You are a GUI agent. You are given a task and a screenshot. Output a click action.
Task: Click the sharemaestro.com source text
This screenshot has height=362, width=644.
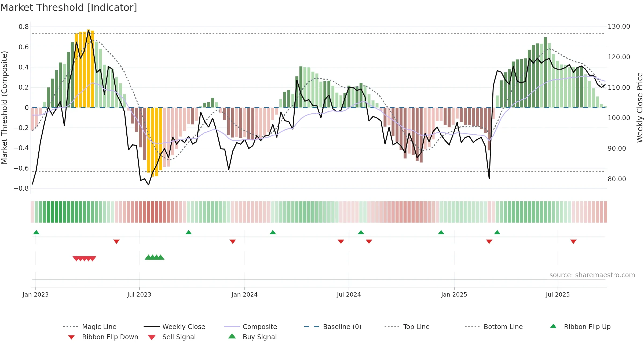pyautogui.click(x=592, y=275)
